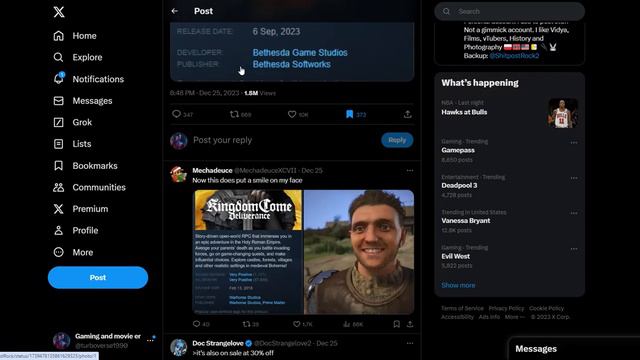Go back with the arrow icon
Viewport: 640px width, 360px height.
tap(175, 11)
